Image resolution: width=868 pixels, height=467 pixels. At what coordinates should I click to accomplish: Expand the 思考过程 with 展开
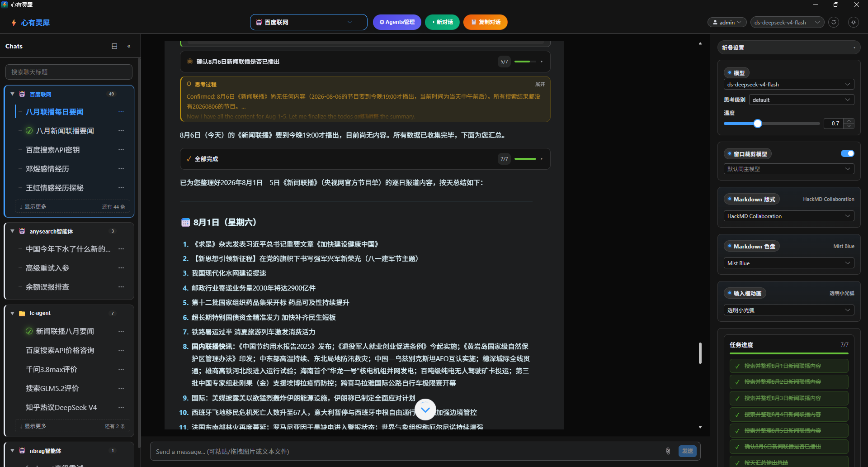pyautogui.click(x=540, y=84)
